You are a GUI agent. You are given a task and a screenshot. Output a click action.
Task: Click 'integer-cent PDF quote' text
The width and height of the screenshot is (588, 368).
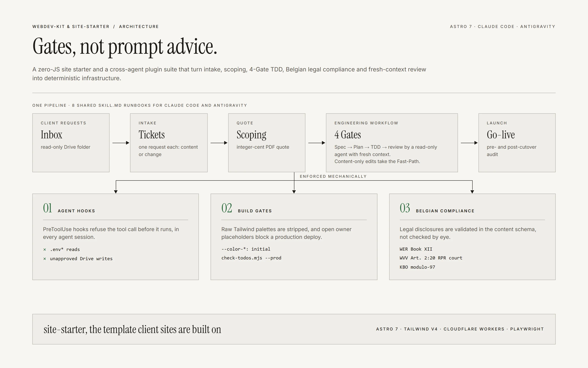[x=263, y=147]
